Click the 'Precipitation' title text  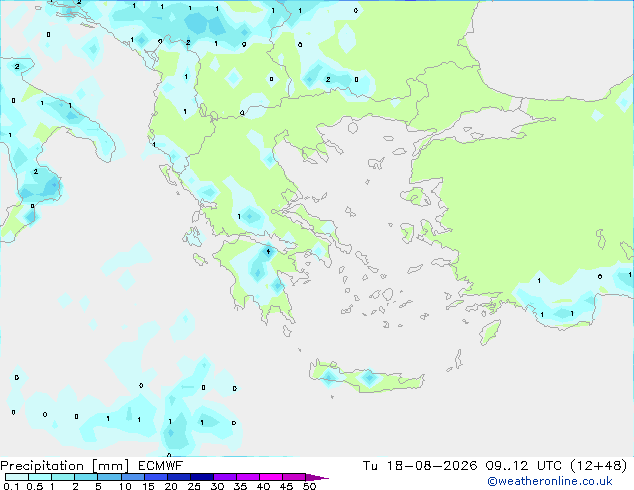pyautogui.click(x=42, y=466)
